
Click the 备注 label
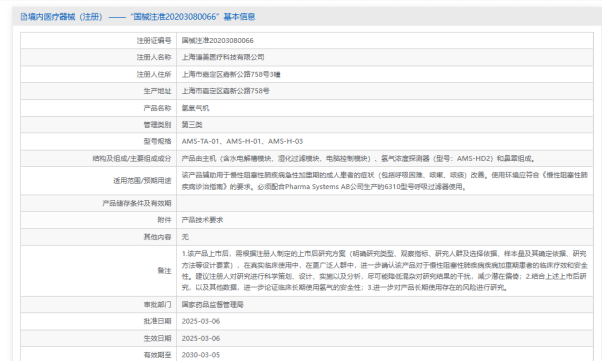164,271
